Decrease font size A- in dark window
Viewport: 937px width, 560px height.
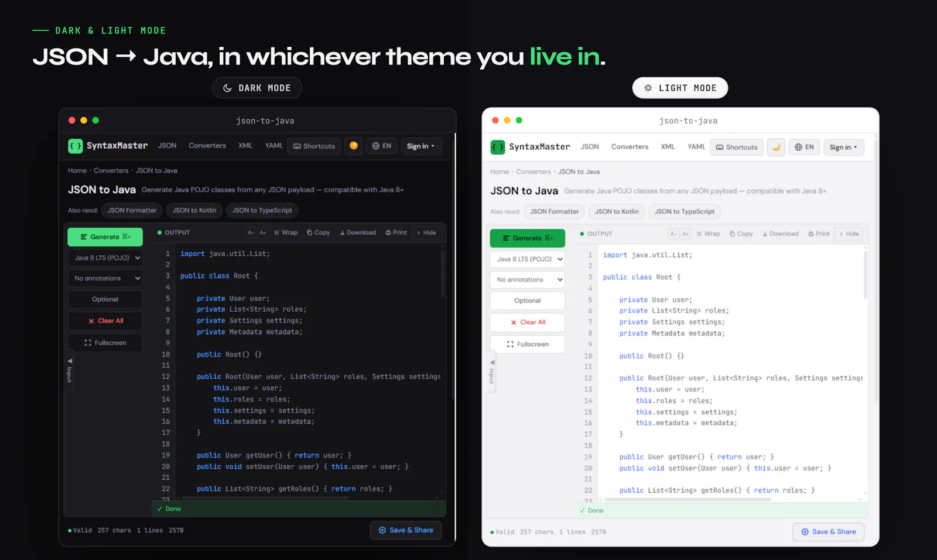click(251, 232)
